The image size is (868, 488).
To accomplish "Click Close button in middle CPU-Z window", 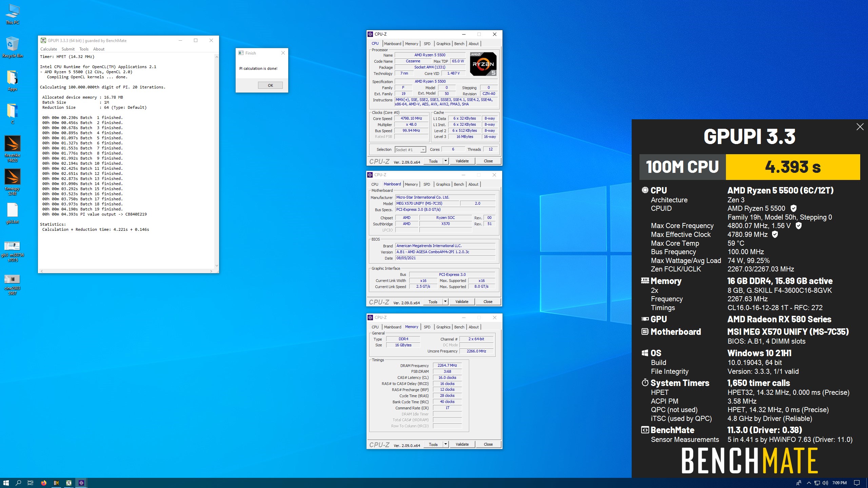I will pyautogui.click(x=488, y=302).
